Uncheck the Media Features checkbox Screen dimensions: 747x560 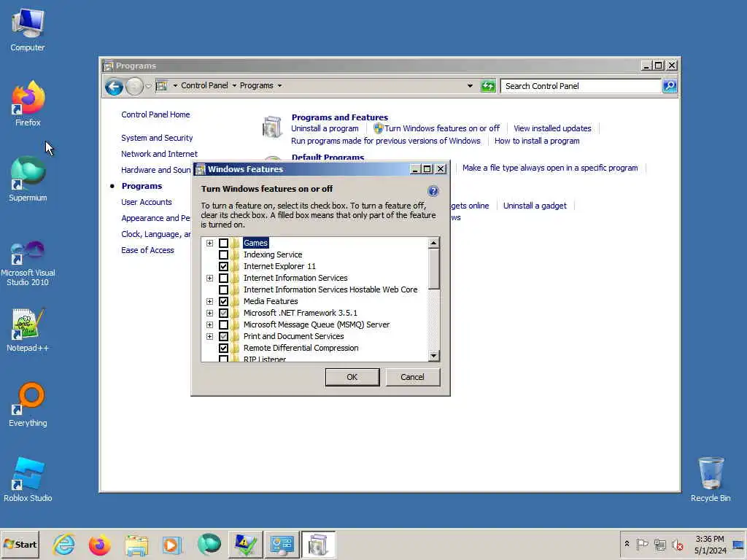coord(223,301)
